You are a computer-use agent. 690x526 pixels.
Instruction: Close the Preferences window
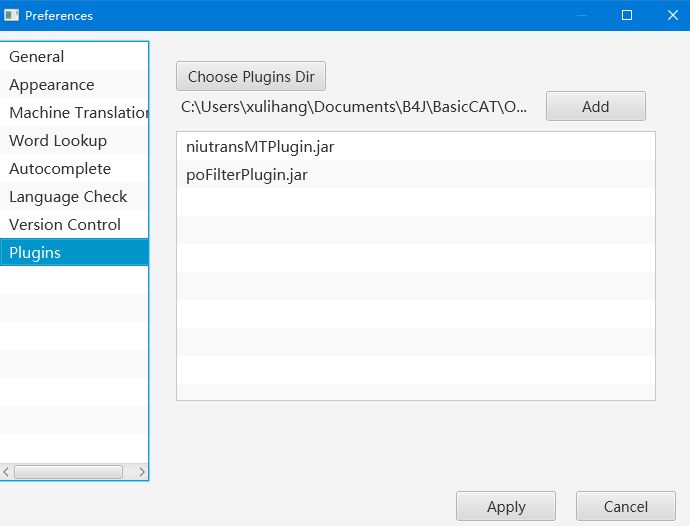pyautogui.click(x=672, y=15)
